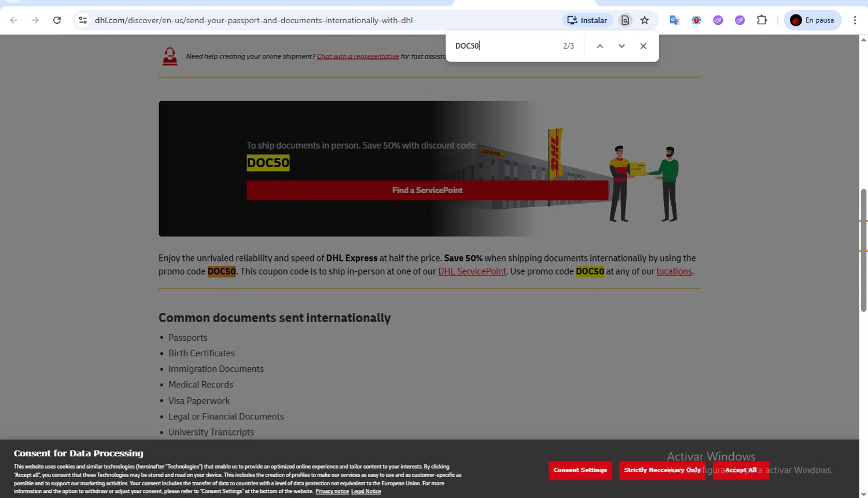The height and width of the screenshot is (498, 868).
Task: Click the Birth Certificates list item
Action: coord(201,353)
